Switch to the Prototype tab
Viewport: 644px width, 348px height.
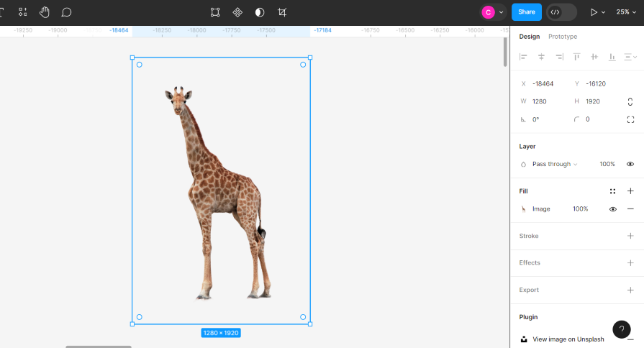pos(562,37)
